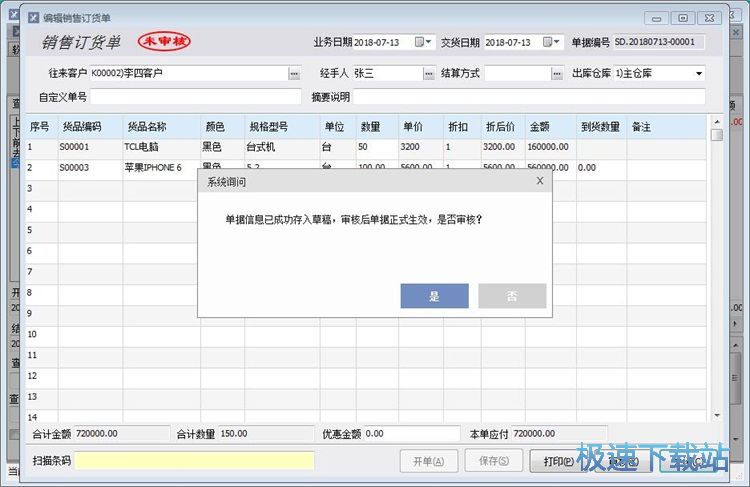Confirm audit with the 是 button

coord(434,296)
